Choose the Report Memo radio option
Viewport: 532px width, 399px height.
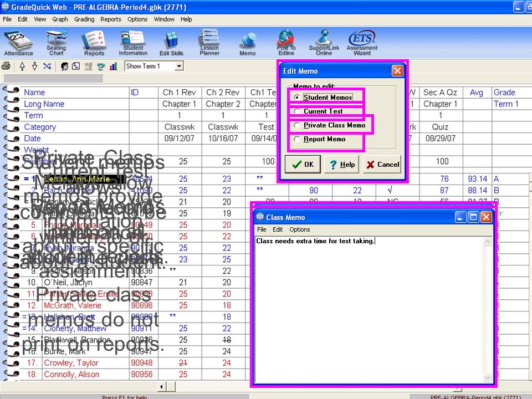point(297,139)
